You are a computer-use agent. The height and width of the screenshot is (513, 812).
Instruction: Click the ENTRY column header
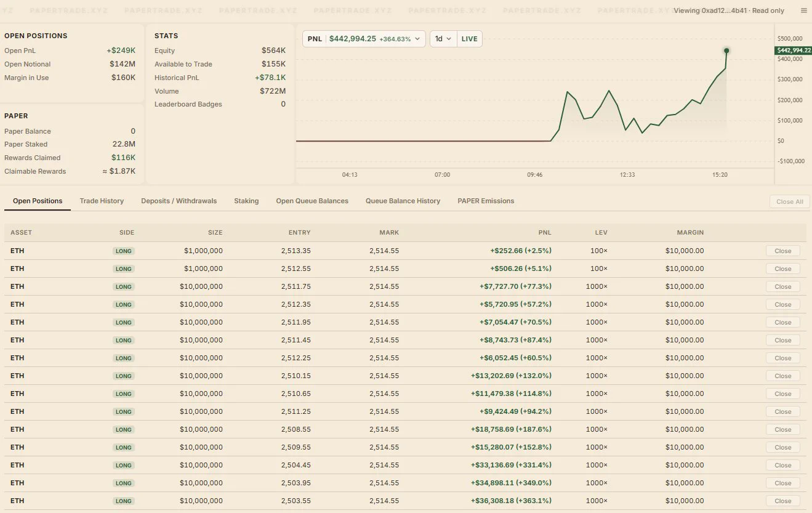coord(300,233)
